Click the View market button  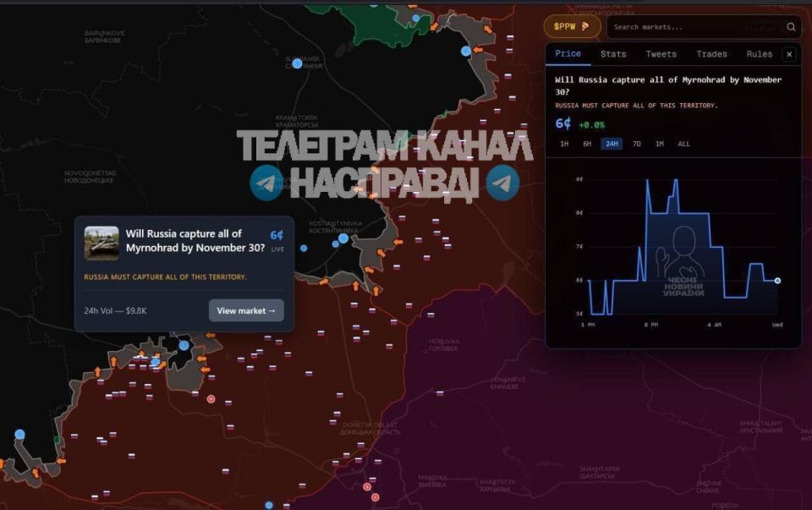[x=245, y=310]
